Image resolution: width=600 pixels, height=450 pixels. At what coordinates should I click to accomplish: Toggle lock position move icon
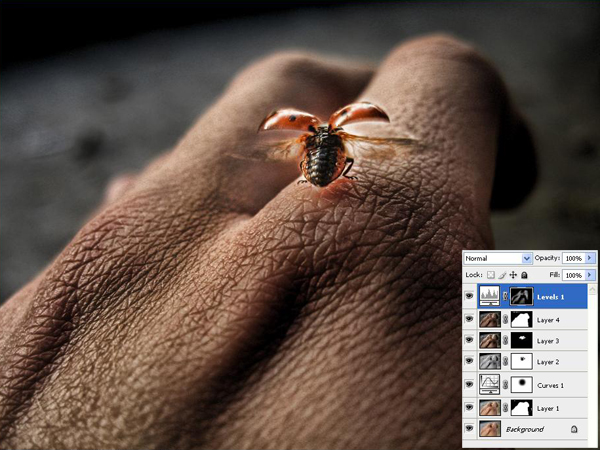[513, 275]
